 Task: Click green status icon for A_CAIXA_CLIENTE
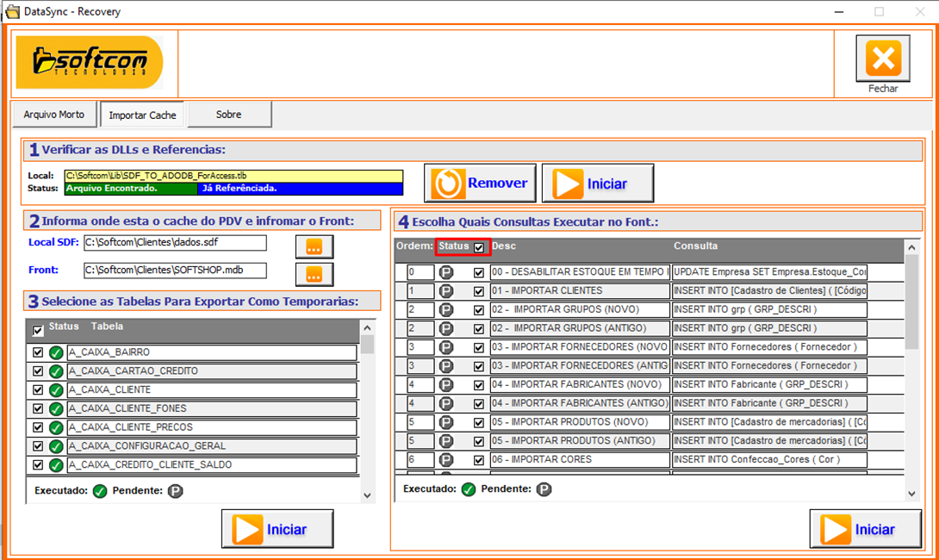[x=56, y=390]
